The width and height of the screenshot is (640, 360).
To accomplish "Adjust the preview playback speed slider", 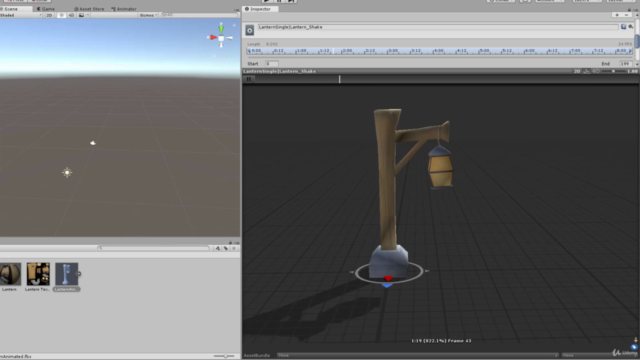I will pyautogui.click(x=613, y=71).
